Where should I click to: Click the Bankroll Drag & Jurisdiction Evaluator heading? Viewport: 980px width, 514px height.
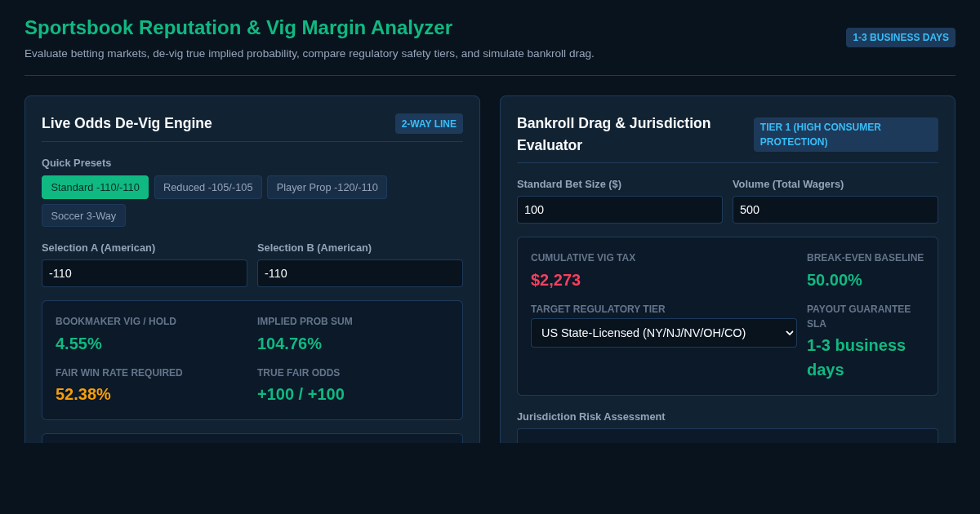(614, 134)
